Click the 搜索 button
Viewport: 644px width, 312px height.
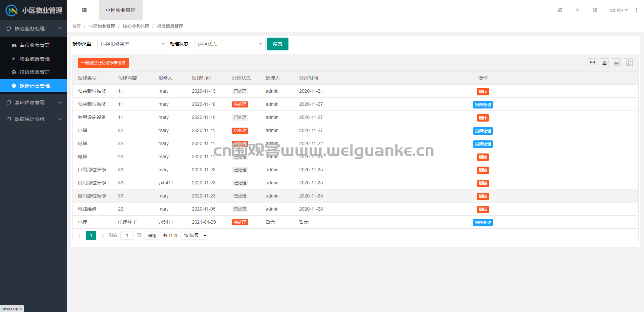point(278,44)
